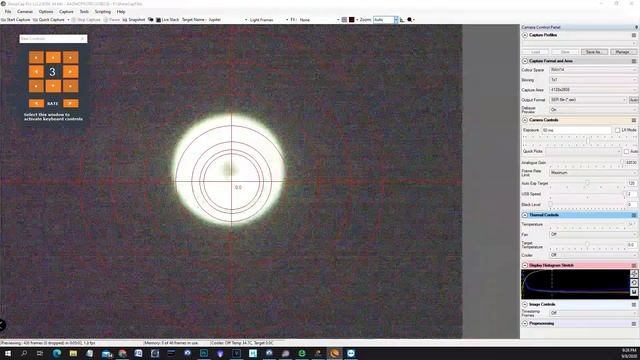Click the mount control left arrow button
The height and width of the screenshot is (360, 640).
[36, 72]
